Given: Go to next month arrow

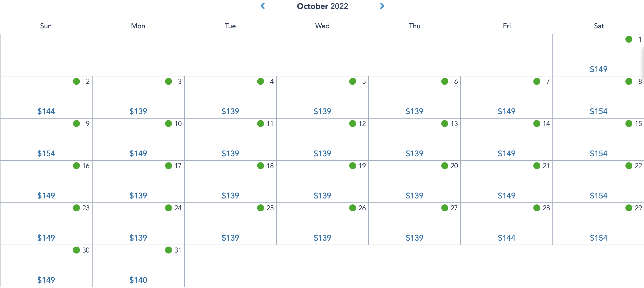Looking at the screenshot, I should 382,6.
